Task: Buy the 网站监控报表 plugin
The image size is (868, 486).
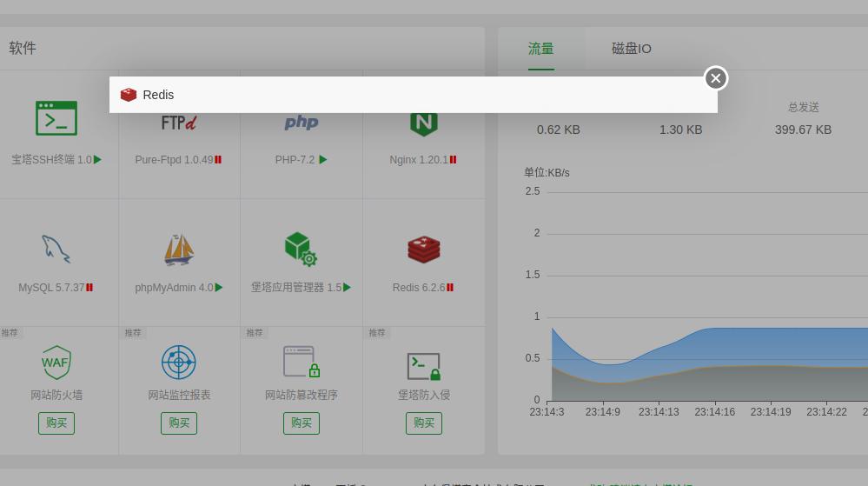Action: [x=179, y=423]
